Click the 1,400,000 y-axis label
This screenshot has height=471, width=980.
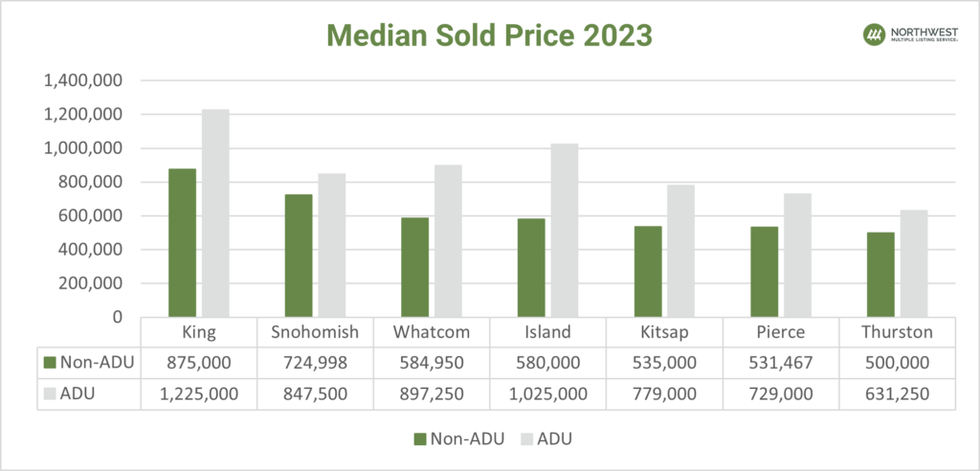pyautogui.click(x=81, y=81)
